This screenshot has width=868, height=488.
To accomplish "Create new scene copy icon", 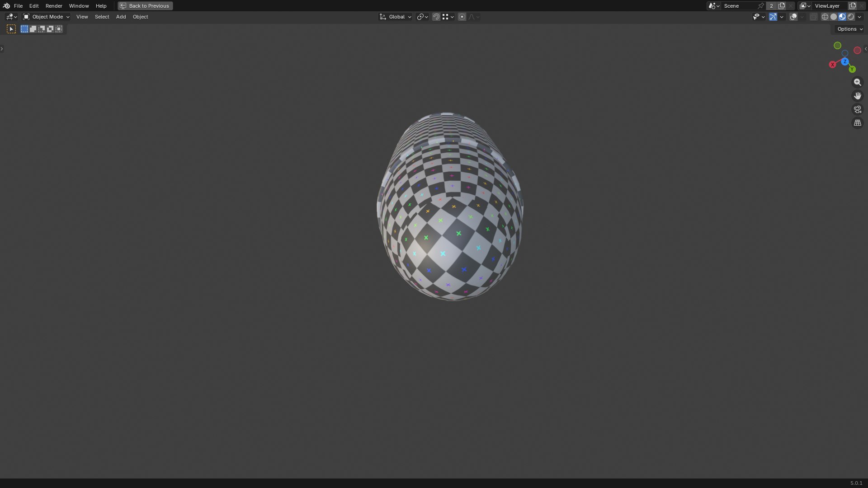I will (x=782, y=6).
